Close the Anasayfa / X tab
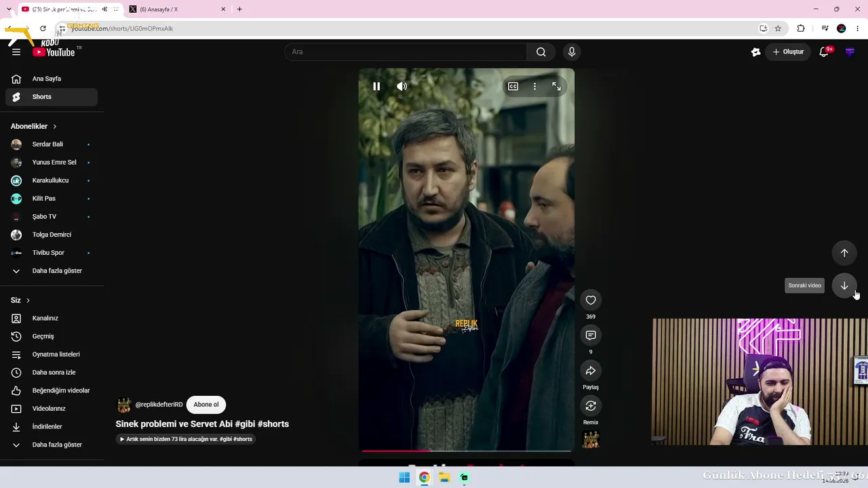Screen dimensions: 868x488 pos(223,9)
